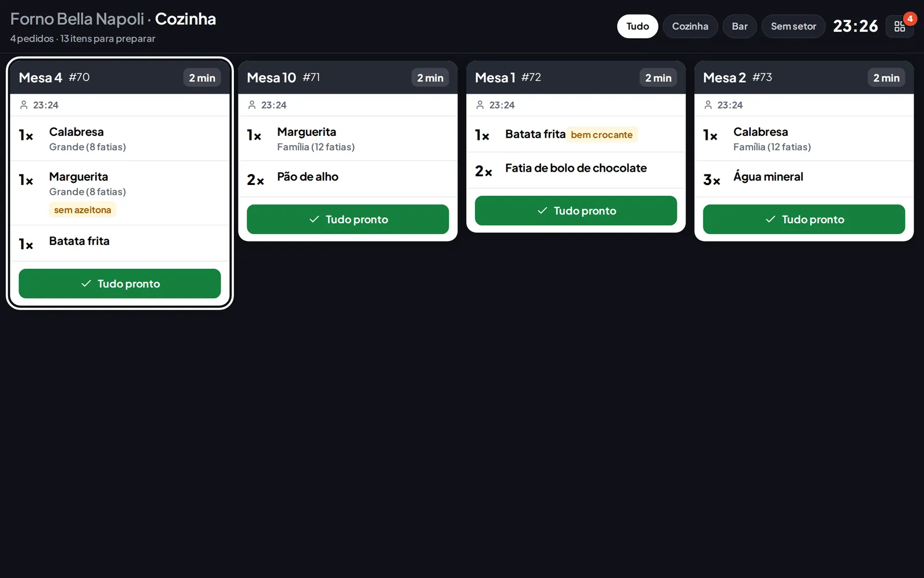Mark Mesa 1 order as Tudo pronto
The height and width of the screenshot is (578, 924).
tap(576, 210)
